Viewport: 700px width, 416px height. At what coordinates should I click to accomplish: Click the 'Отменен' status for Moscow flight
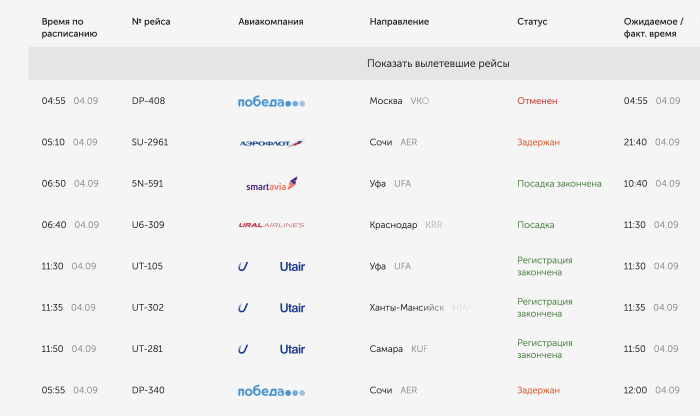pyautogui.click(x=537, y=101)
